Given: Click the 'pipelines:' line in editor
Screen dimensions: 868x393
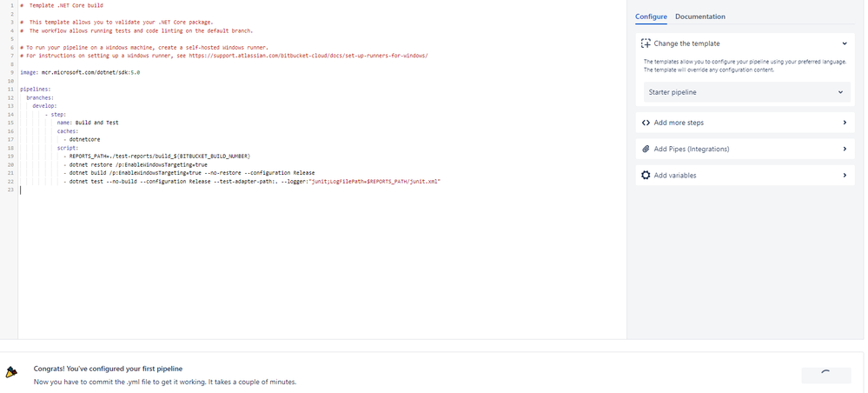Looking at the screenshot, I should coord(36,90).
